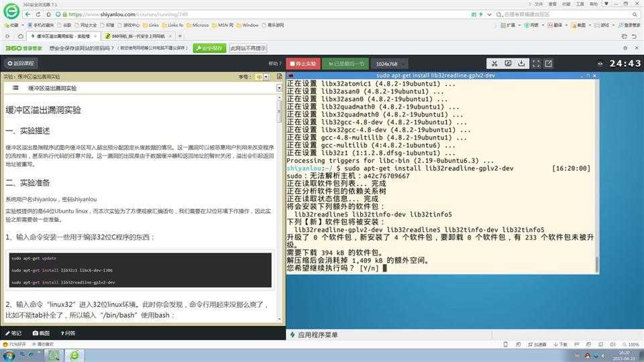The image size is (644, 362).
Task: Expand the favorites star dropdown arrow
Action: 23,25
